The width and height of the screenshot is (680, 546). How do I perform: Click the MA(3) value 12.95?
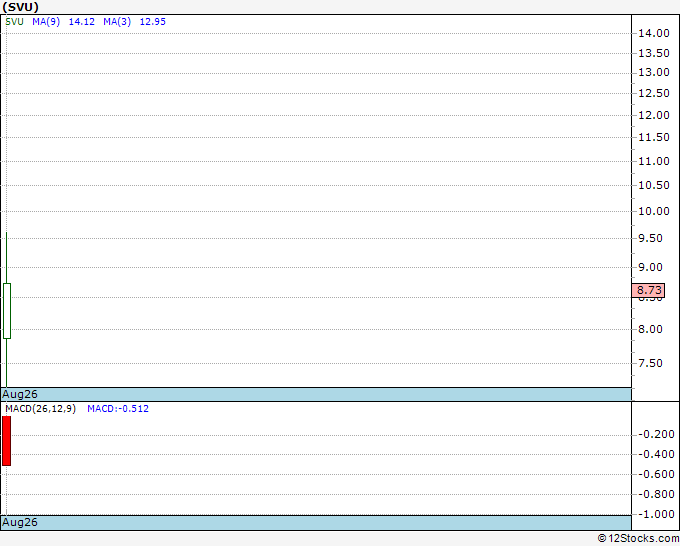tap(153, 22)
